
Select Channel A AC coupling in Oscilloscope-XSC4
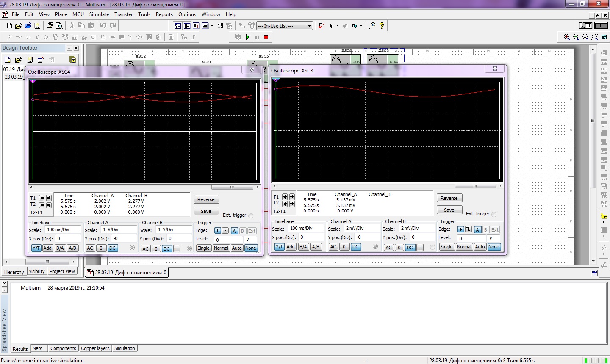90,248
